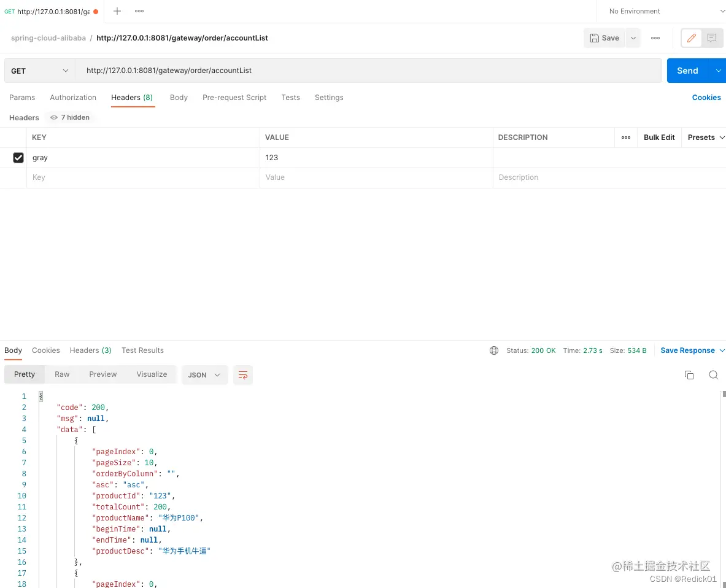Click the pencil edit mode icon
Screen dimensions: 726x588
[x=692, y=38]
